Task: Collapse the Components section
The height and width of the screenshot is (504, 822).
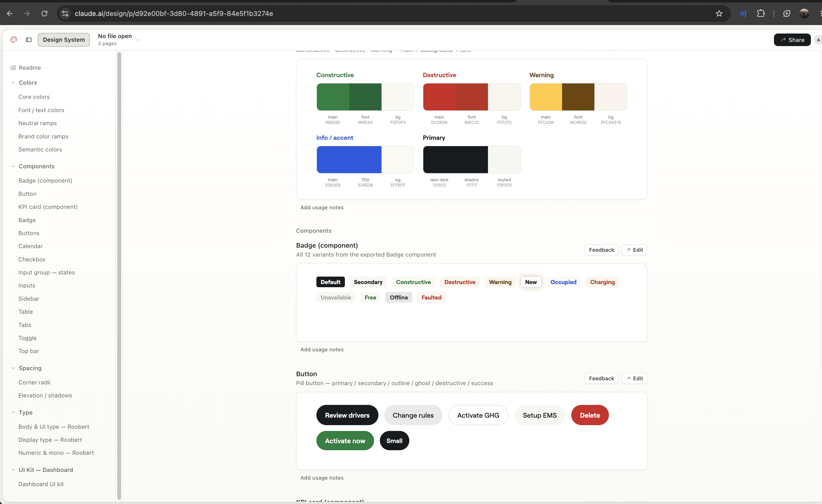Action: (13, 166)
